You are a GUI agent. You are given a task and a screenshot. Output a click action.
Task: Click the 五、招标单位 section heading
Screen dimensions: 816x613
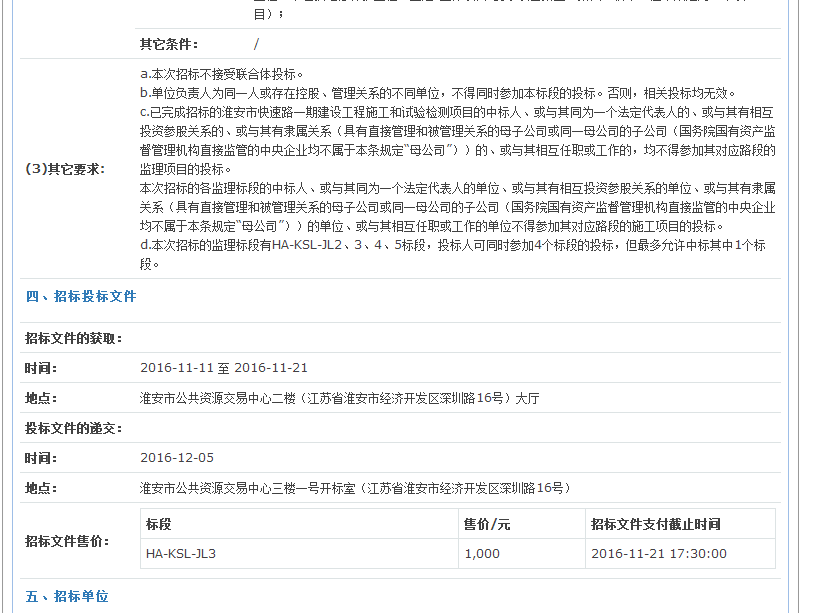coord(66,596)
